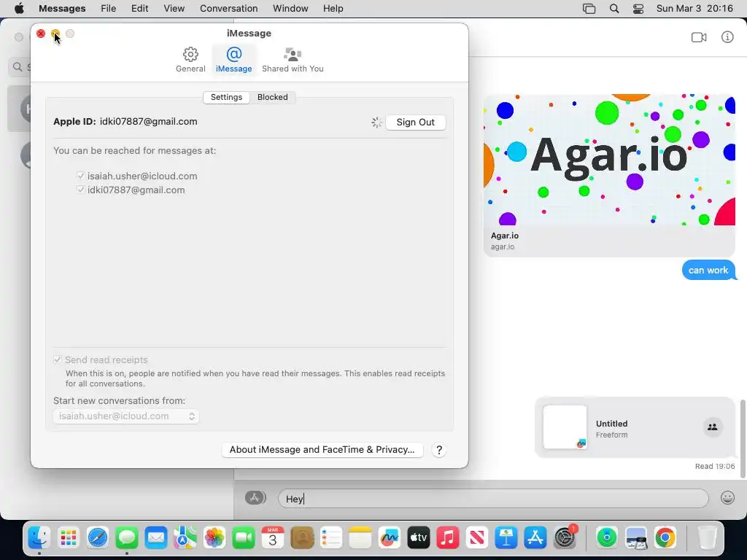Open App Store from the Dock
The image size is (747, 560).
pyautogui.click(x=535, y=538)
